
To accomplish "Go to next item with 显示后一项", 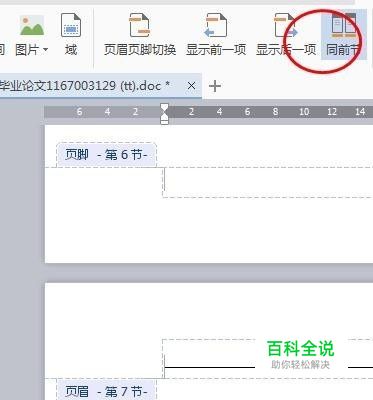I will coord(286,34).
